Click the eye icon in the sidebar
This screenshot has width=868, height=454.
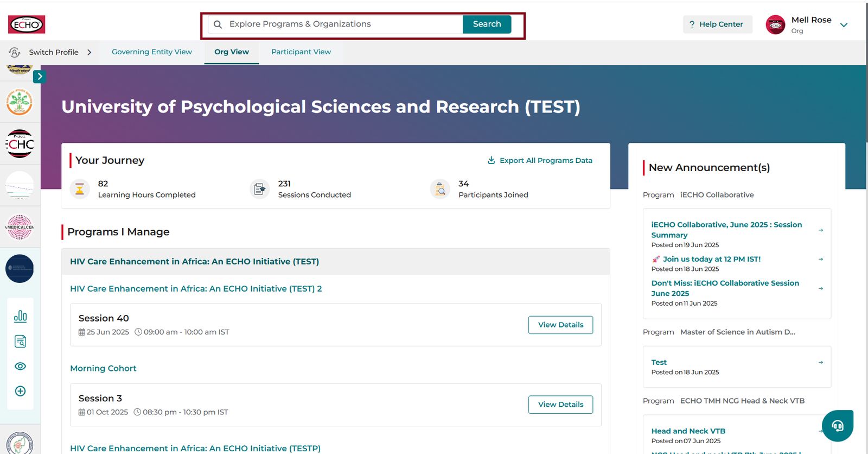point(20,366)
